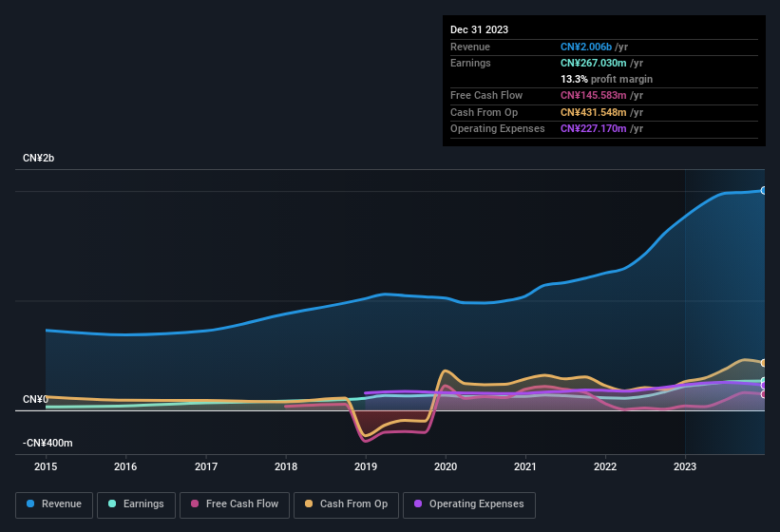Click the 2019 x-axis label

(x=366, y=466)
